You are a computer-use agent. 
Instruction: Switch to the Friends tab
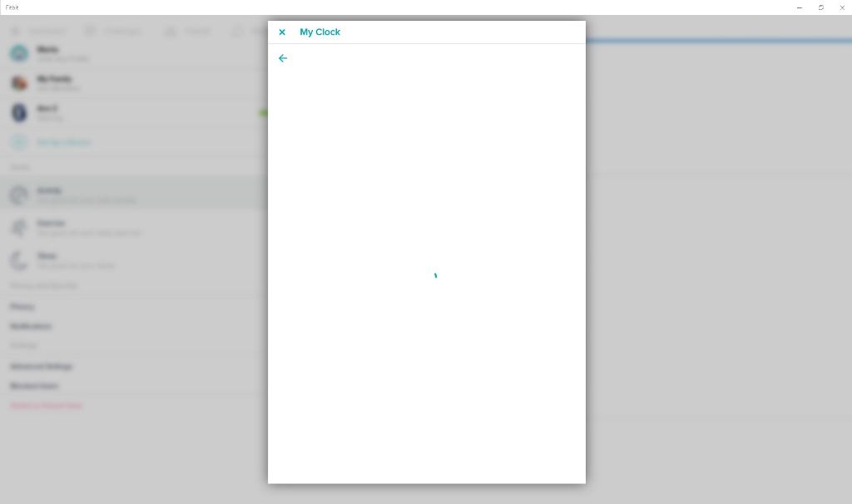(188, 32)
